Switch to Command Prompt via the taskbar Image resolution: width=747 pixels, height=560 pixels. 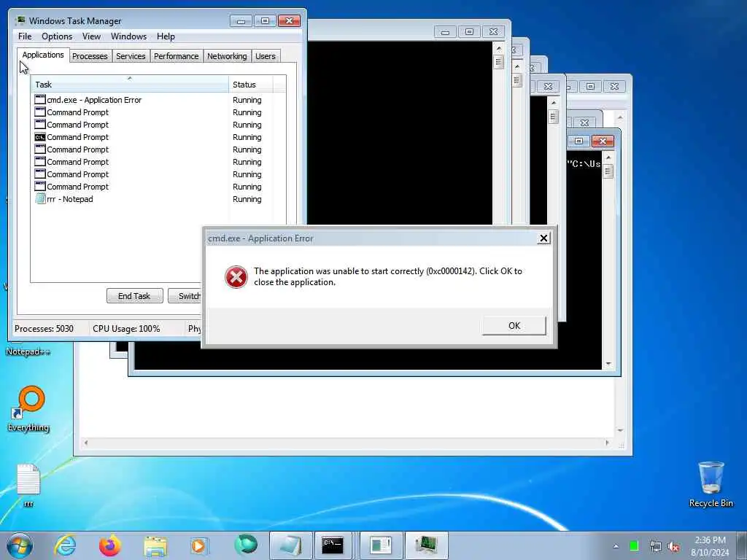[x=333, y=545]
